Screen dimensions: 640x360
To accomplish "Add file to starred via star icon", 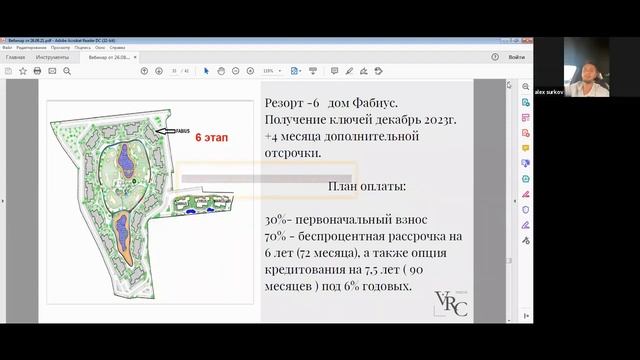I will click(23, 71).
